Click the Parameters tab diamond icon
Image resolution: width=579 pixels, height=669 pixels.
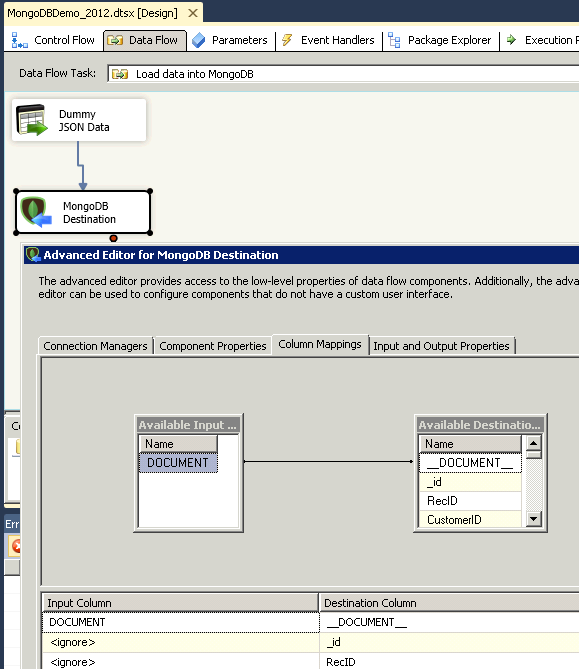point(198,40)
